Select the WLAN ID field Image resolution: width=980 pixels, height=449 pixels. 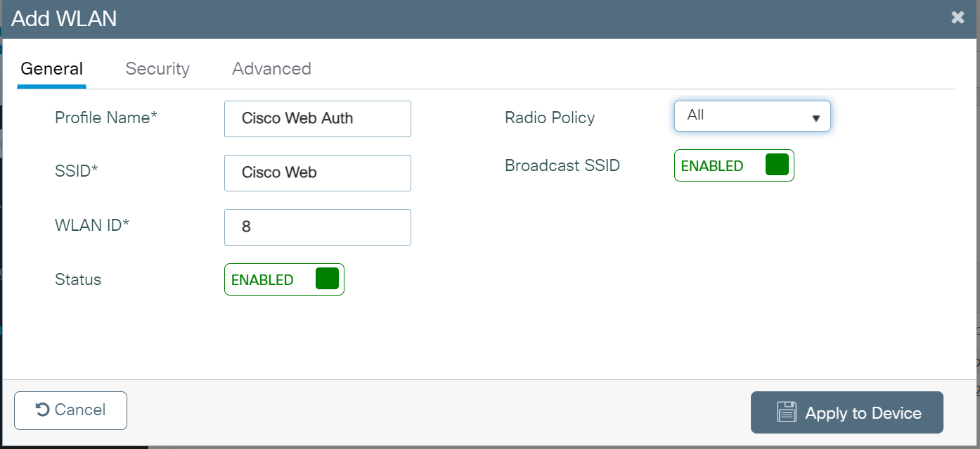pos(317,227)
